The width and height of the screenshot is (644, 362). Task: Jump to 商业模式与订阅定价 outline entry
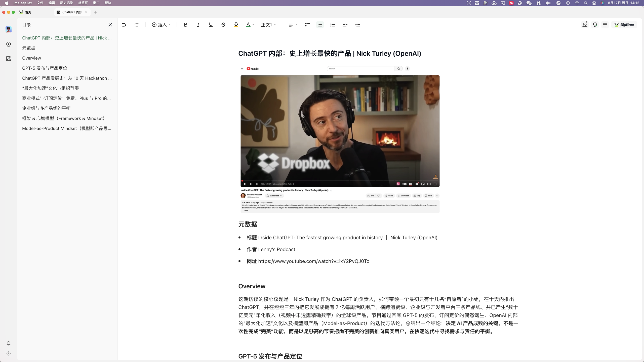pos(66,98)
